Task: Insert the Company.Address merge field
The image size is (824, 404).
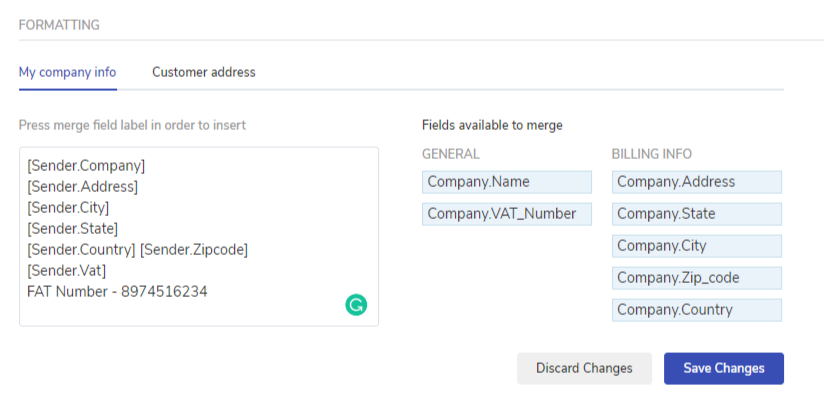Action: point(696,182)
